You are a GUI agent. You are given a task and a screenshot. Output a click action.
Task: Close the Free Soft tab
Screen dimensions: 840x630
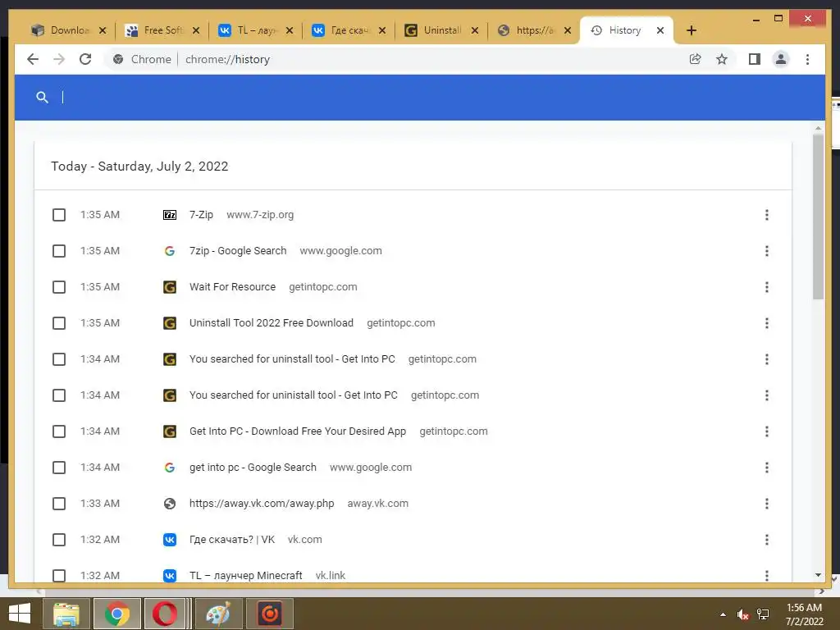pyautogui.click(x=196, y=30)
